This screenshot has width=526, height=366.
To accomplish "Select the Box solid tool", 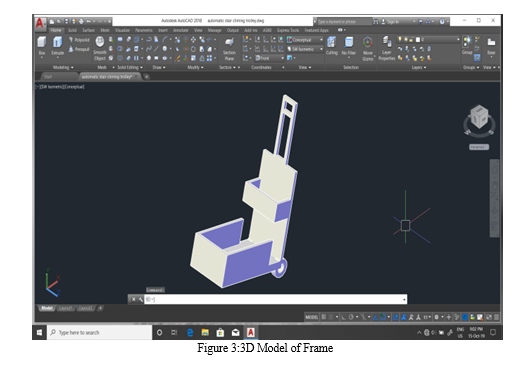I will [x=42, y=46].
